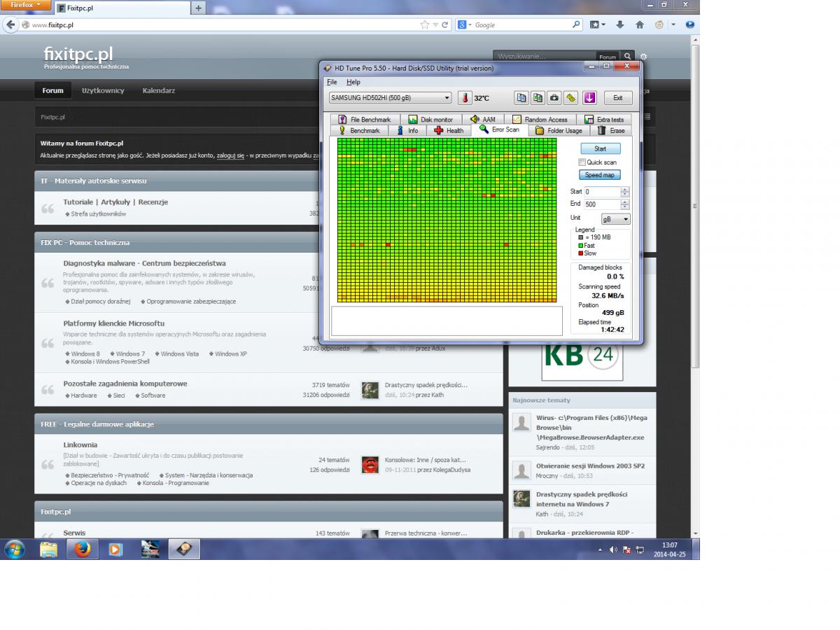Open Diagnostyka malware - Centrum bezpieczeństwa forum
The height and width of the screenshot is (630, 840).
click(145, 263)
